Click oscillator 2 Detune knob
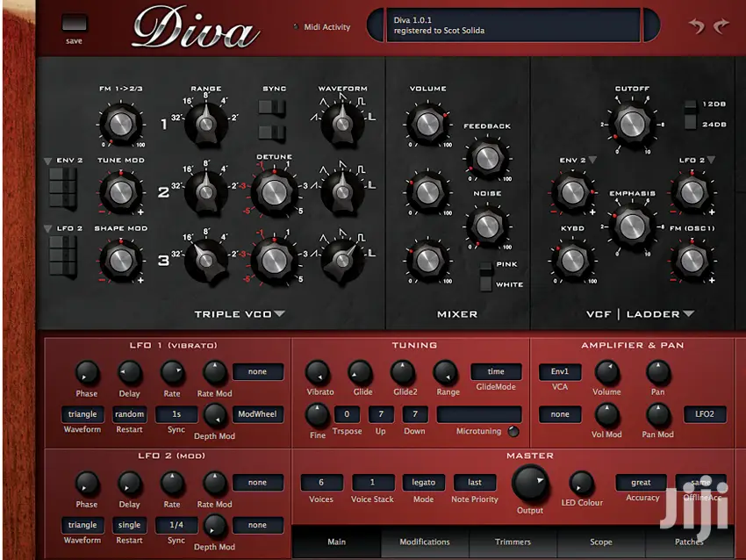This screenshot has width=746, height=560. coord(275,192)
